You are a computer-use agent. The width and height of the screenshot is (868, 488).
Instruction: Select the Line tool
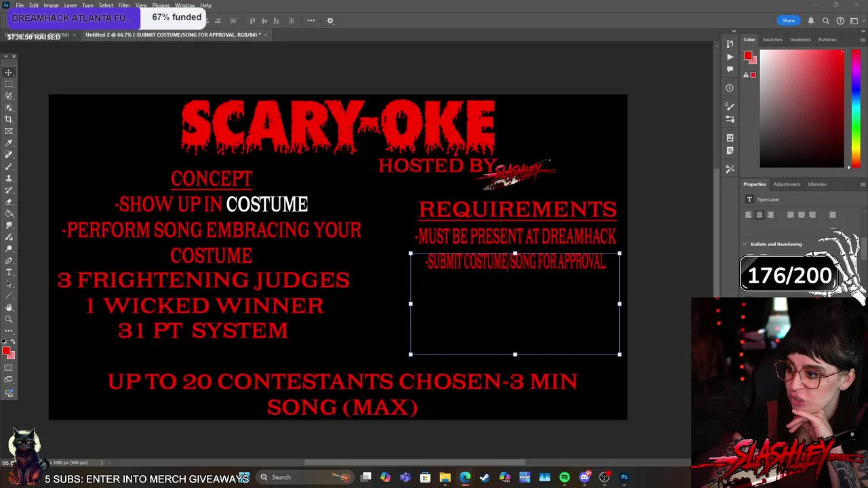pos(9,296)
